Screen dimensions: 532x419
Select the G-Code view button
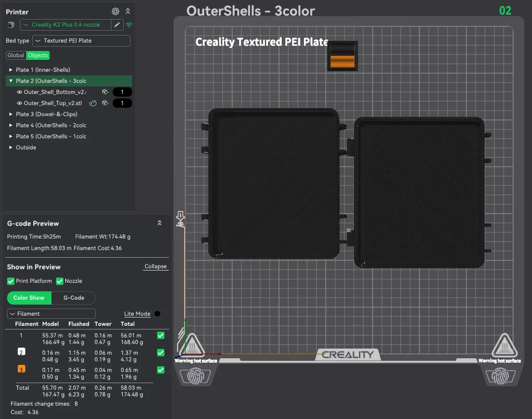74,298
